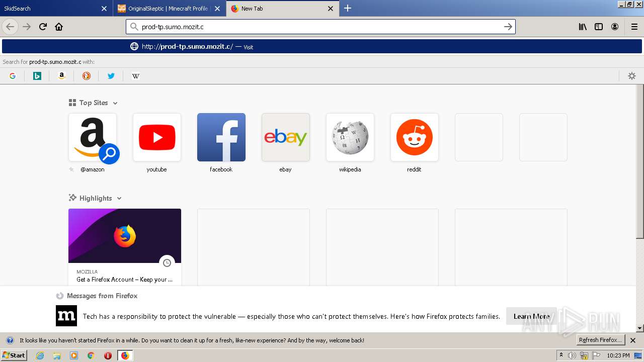Close the New Tab tab
Viewport: 644px width, 362px height.
[331, 9]
